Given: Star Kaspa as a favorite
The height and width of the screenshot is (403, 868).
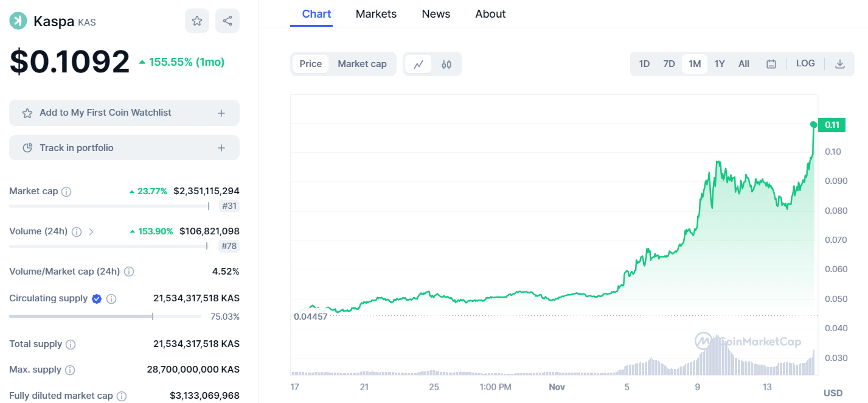Looking at the screenshot, I should [x=197, y=21].
